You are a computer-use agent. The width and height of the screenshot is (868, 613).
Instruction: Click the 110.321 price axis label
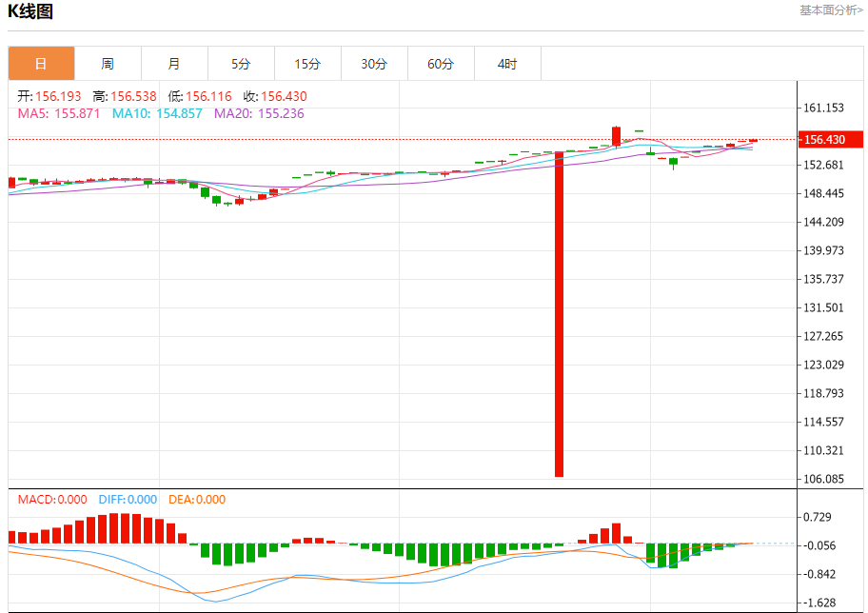click(x=823, y=451)
